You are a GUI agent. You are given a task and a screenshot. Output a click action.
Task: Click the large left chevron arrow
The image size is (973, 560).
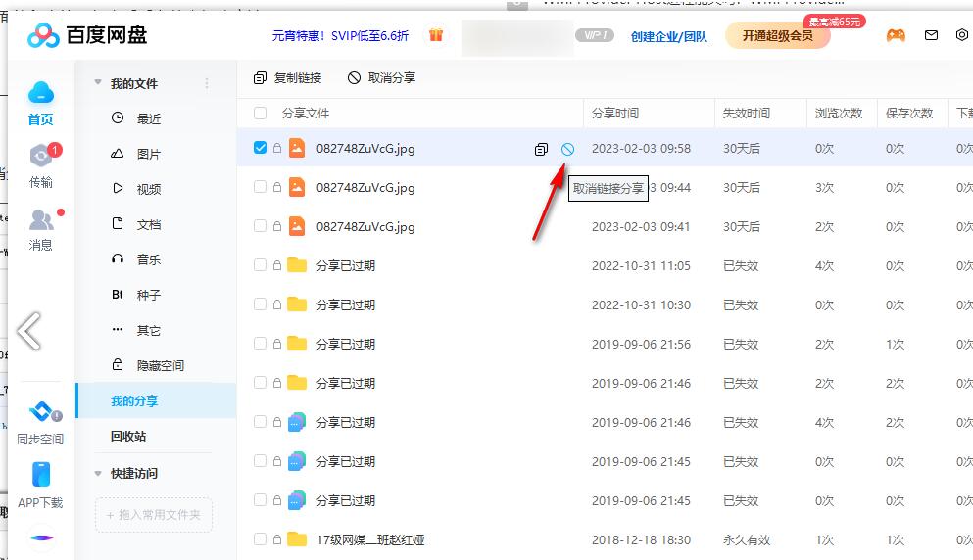pos(29,331)
